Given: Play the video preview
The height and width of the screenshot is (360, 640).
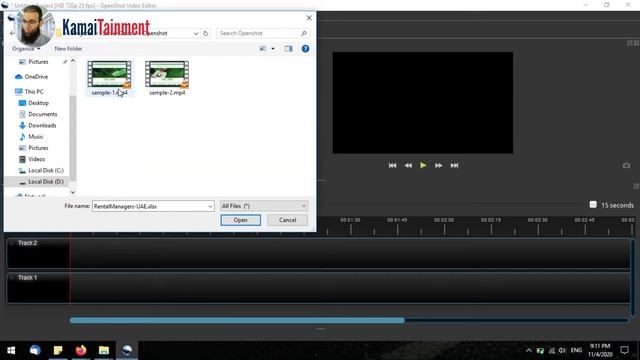Looking at the screenshot, I should pyautogui.click(x=423, y=165).
